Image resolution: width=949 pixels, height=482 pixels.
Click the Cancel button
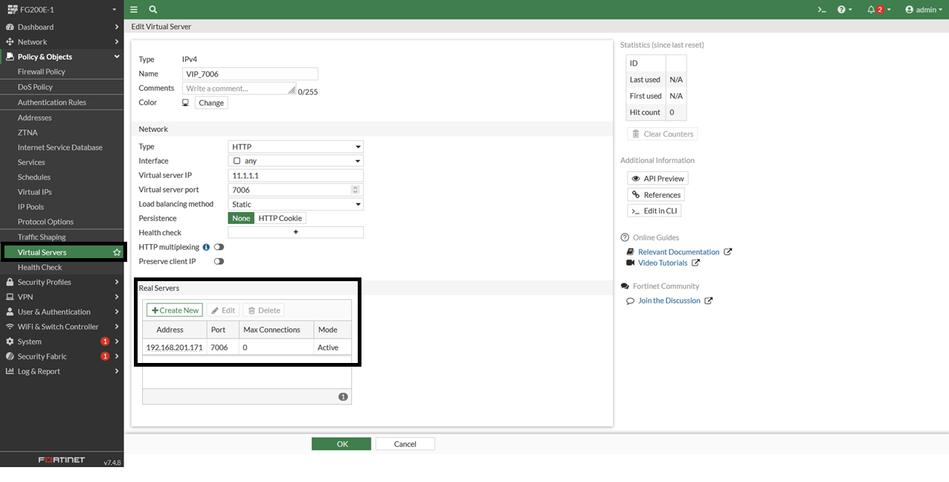405,444
